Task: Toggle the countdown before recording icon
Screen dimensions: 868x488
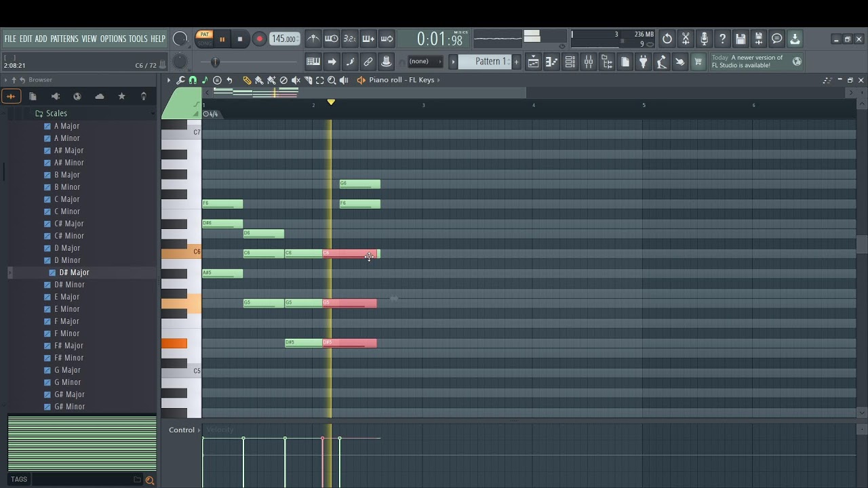Action: coord(349,39)
